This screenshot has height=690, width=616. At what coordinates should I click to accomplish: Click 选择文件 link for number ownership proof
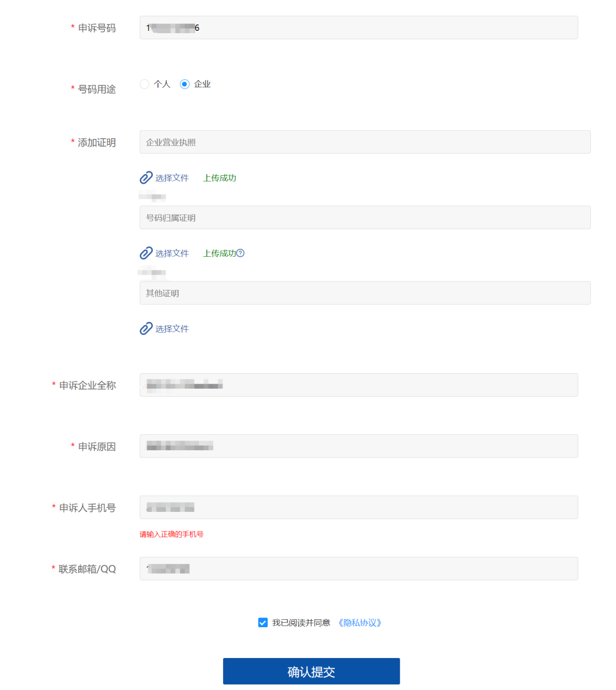point(172,253)
